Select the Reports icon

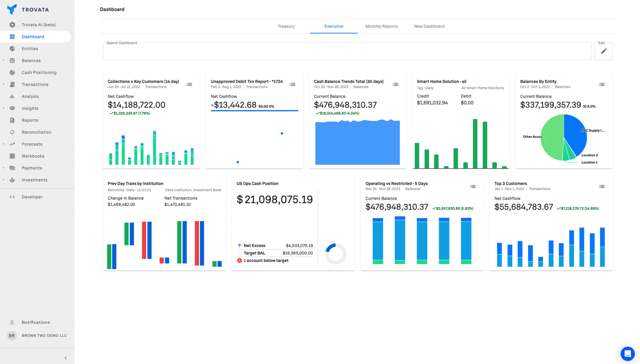[x=12, y=120]
